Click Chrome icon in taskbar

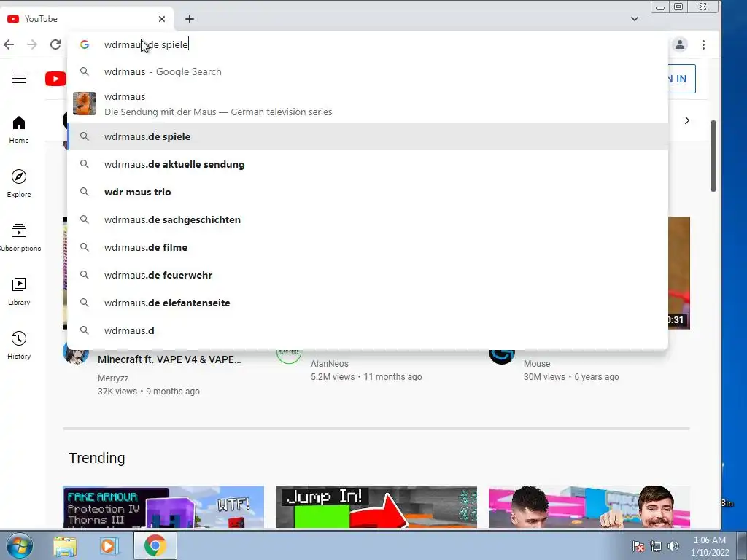click(155, 545)
